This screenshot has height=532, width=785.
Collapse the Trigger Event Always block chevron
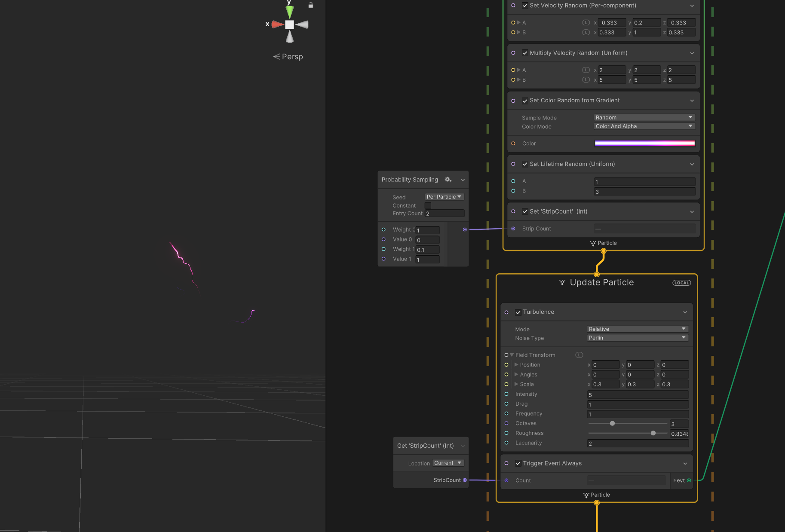pos(685,463)
